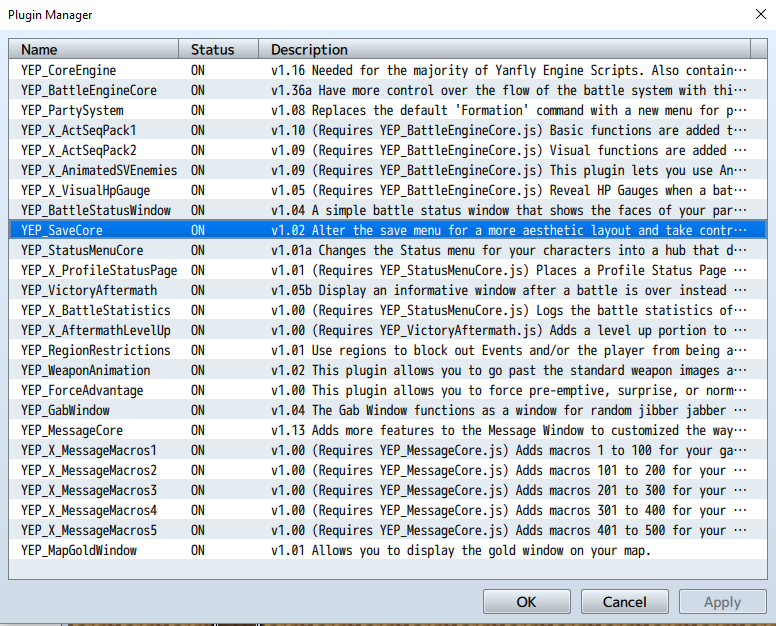Sort by the Name column header
The width and height of the screenshot is (776, 626).
tap(94, 49)
